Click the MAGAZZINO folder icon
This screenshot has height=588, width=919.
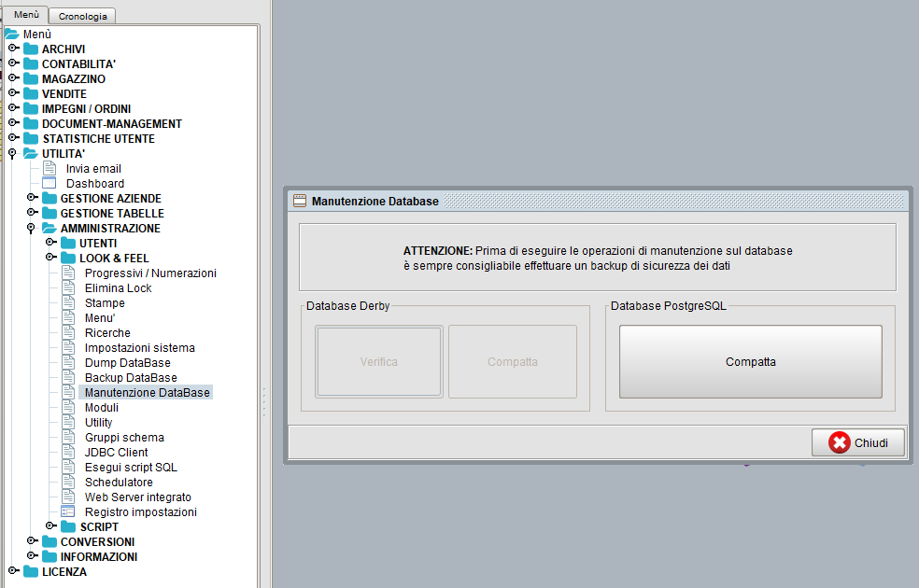31,78
